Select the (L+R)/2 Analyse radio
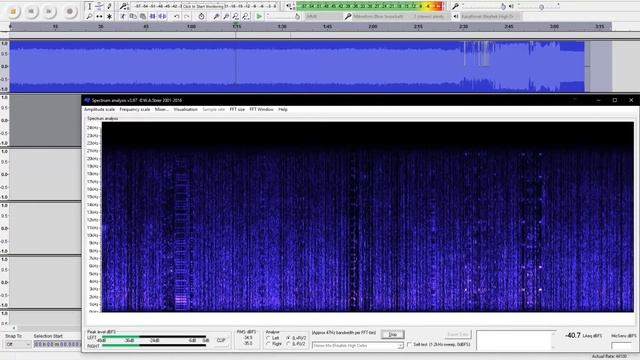Screen dimensions: 640x360 288,338
